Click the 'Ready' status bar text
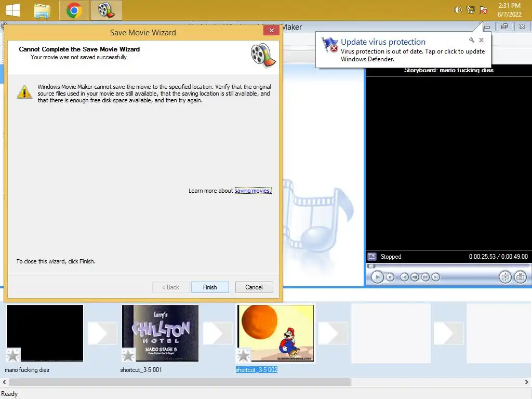 pos(9,394)
